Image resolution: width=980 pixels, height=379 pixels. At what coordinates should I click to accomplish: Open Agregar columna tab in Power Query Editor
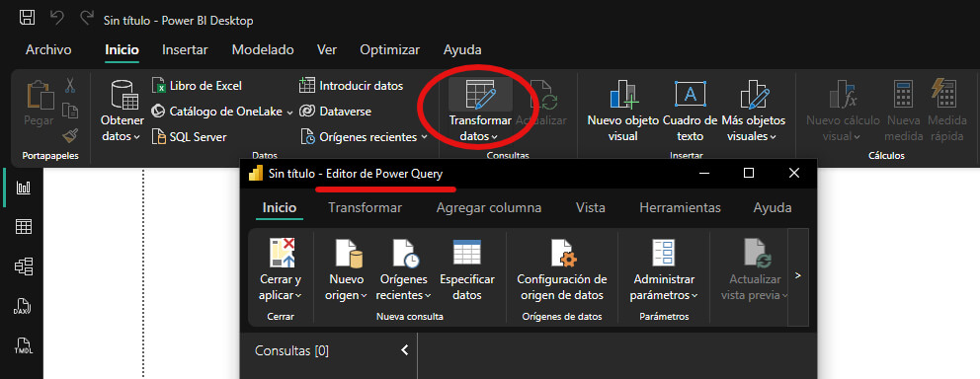click(x=489, y=208)
